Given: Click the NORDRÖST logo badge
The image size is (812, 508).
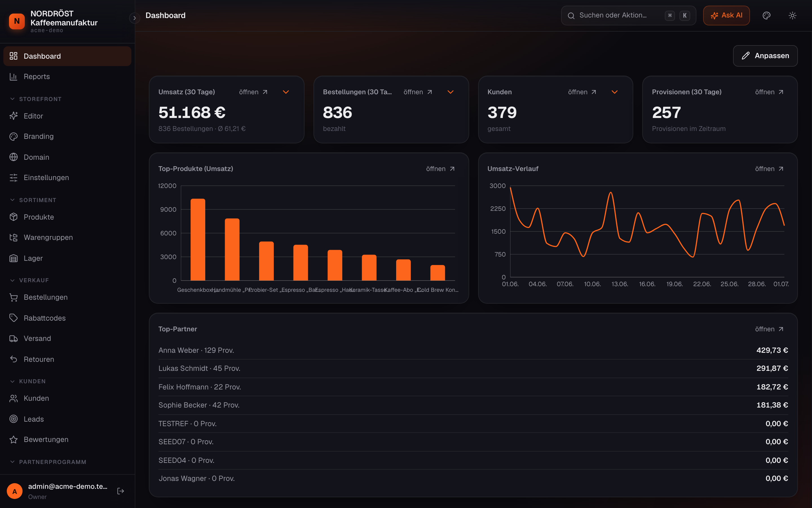Looking at the screenshot, I should (17, 21).
